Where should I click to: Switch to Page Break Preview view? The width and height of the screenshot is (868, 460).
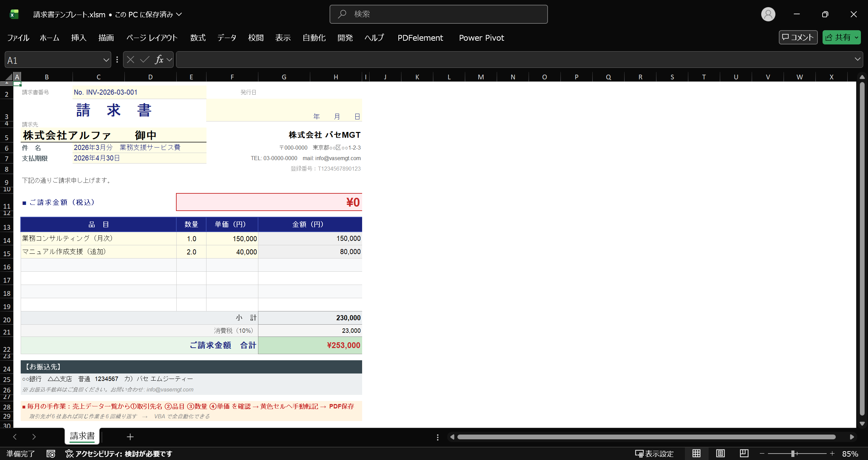tap(744, 454)
